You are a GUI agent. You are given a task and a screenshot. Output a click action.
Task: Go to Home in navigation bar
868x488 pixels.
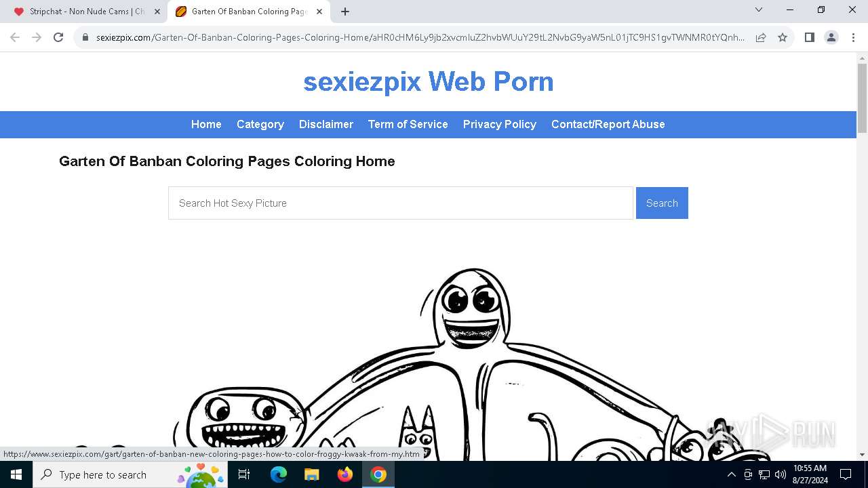206,124
